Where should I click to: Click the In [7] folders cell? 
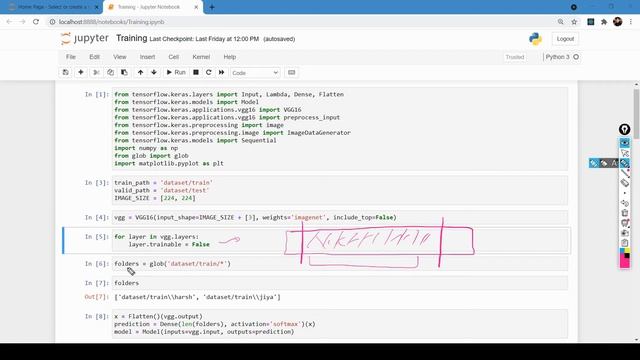[x=340, y=283]
